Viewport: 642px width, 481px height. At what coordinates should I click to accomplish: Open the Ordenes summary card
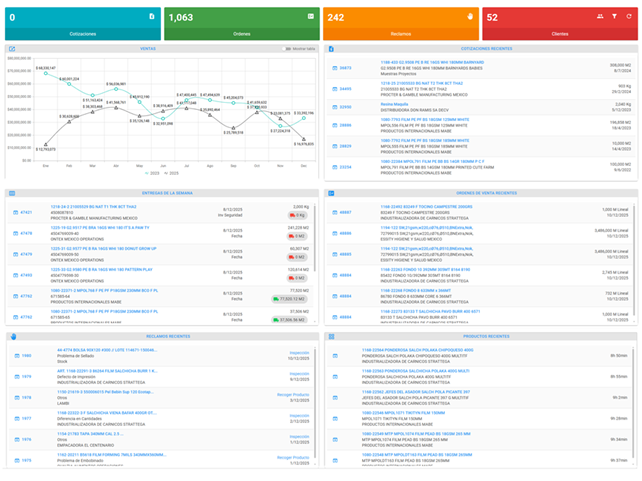point(241,22)
